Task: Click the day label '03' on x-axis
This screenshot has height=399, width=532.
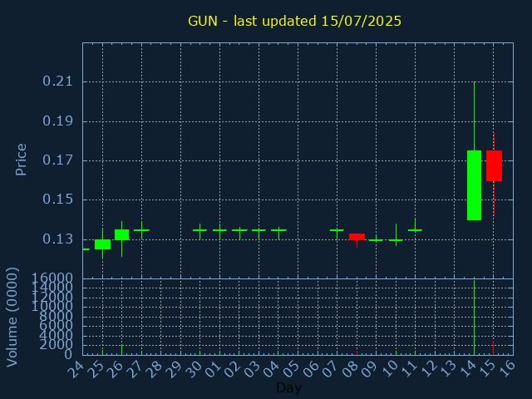Action: 252,369
